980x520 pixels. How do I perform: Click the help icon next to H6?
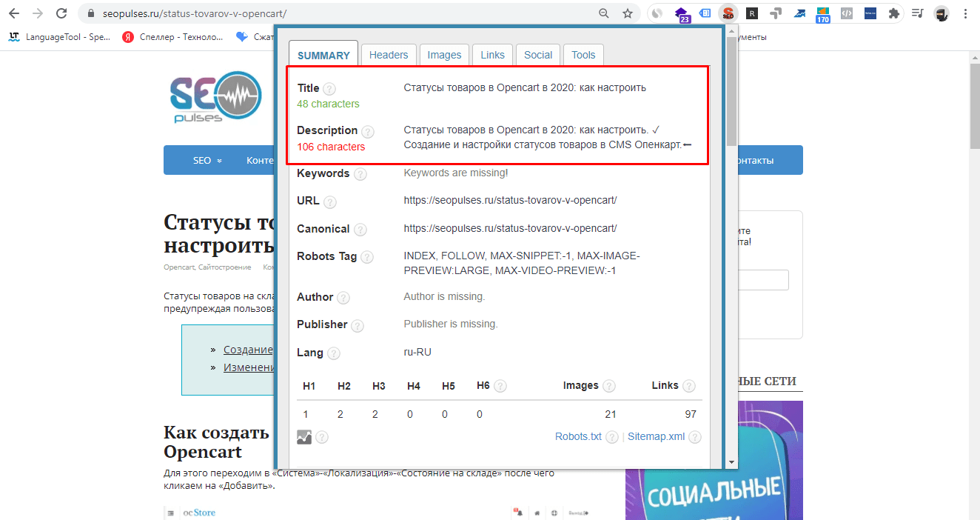click(500, 386)
